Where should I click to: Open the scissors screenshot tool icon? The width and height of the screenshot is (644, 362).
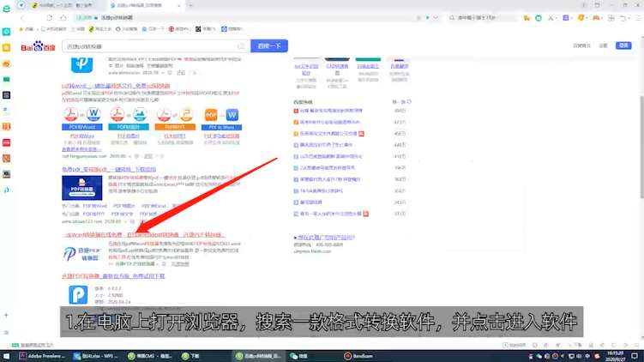551,18
